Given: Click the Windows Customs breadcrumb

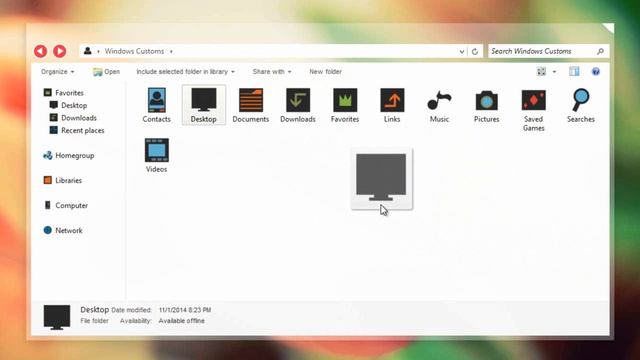Looking at the screenshot, I should [x=134, y=51].
